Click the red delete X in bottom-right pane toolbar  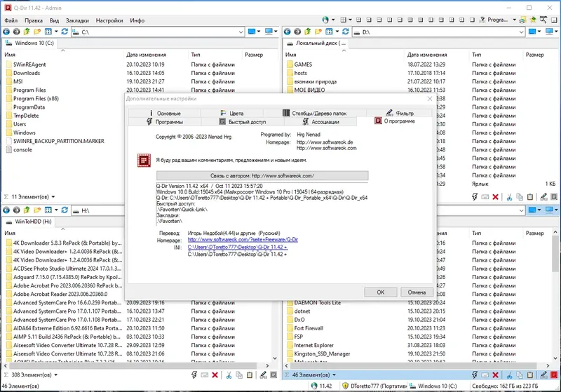496,375
